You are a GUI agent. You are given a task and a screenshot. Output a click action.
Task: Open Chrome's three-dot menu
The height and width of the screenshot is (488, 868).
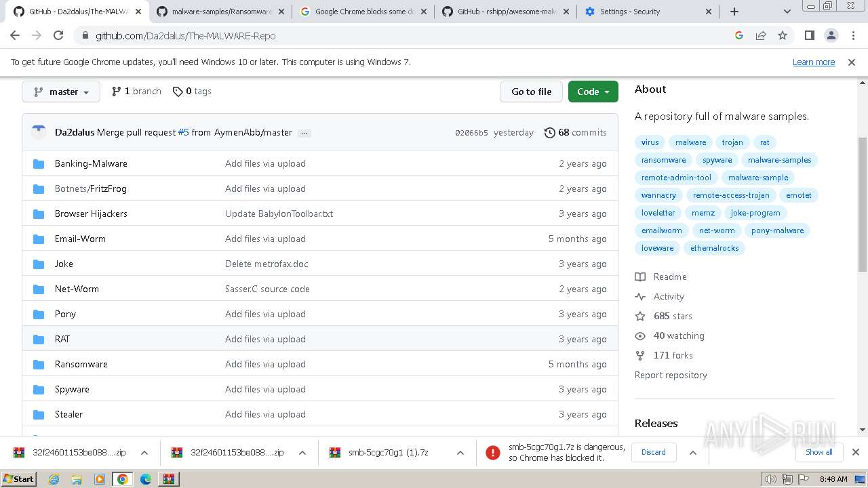[852, 36]
